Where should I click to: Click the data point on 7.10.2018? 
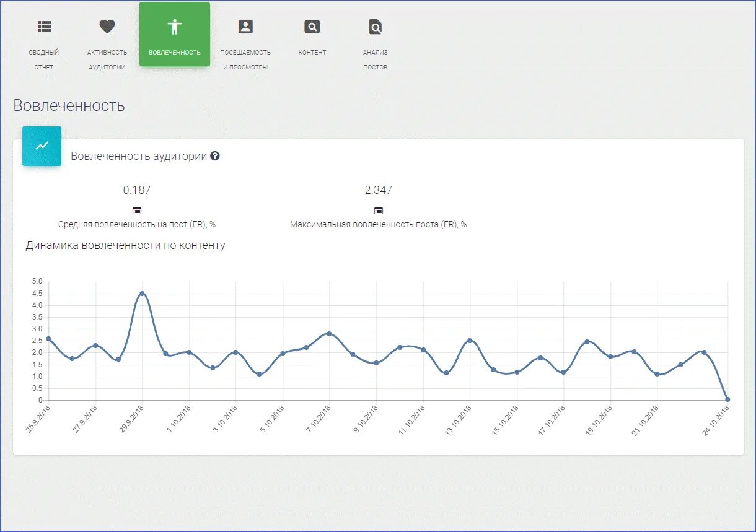point(329,334)
